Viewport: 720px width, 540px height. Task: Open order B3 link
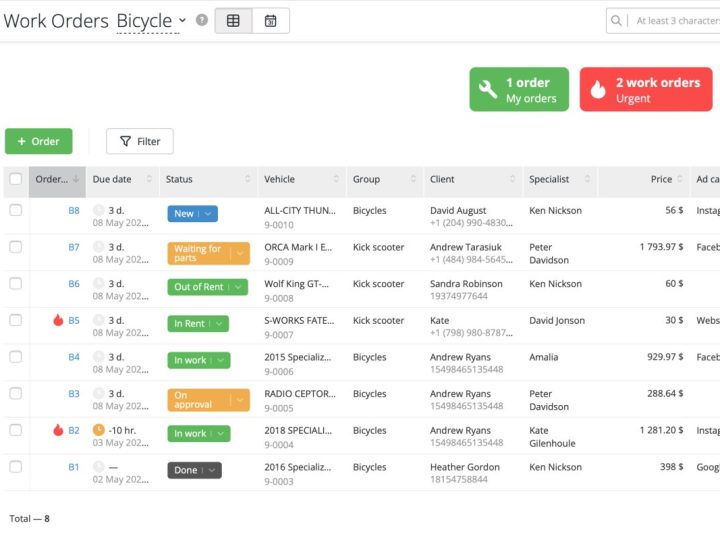point(74,394)
